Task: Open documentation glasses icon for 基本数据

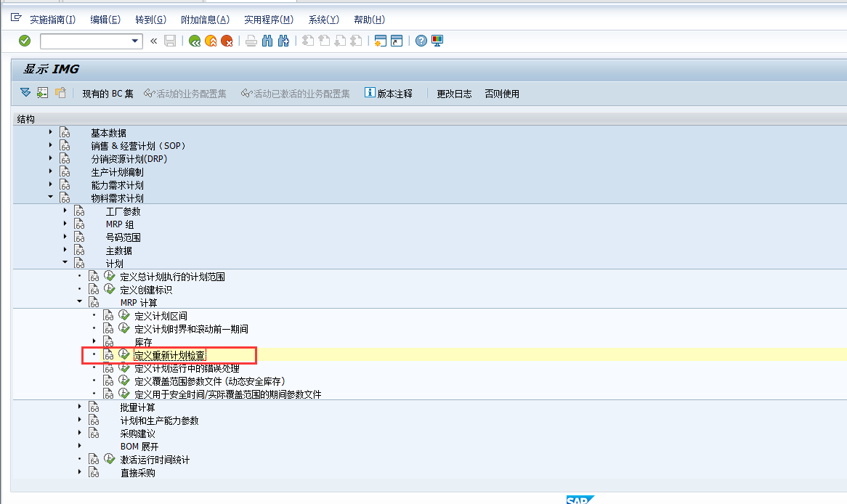Action: tap(65, 132)
